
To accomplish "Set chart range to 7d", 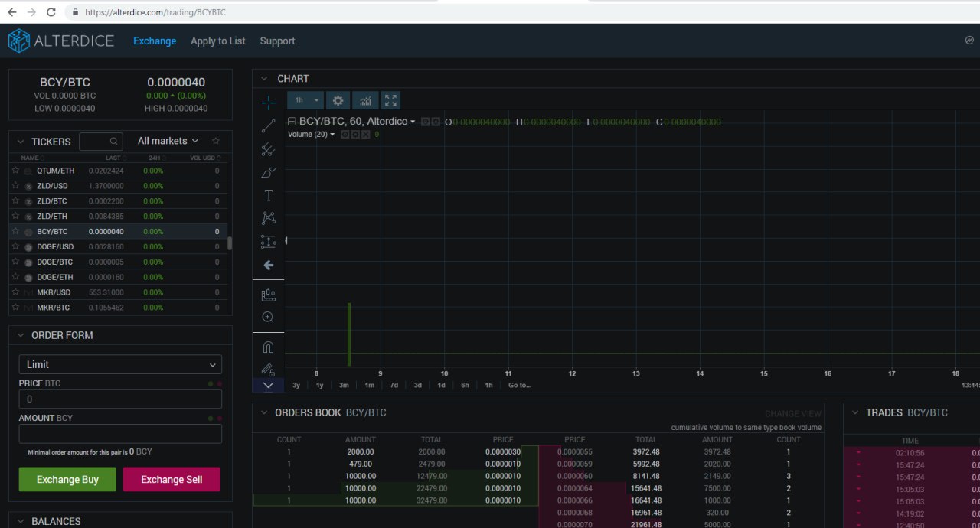I will [x=394, y=385].
